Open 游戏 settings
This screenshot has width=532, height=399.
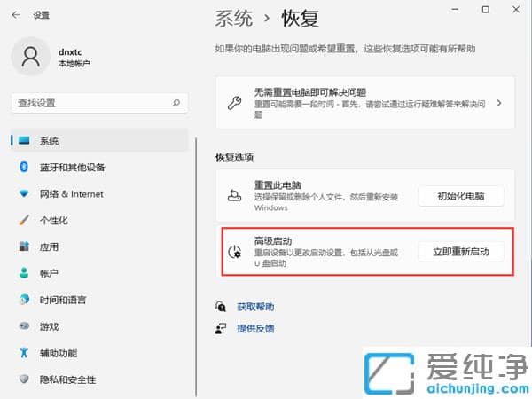(x=99, y=326)
